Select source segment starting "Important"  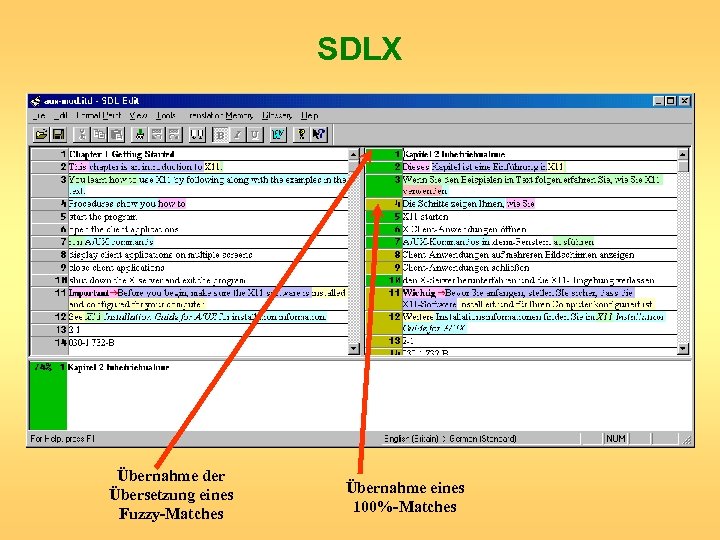208,298
